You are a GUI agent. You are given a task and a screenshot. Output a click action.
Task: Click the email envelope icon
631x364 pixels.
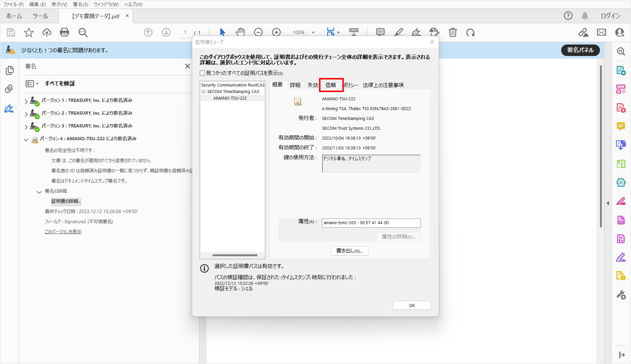pyautogui.click(x=602, y=32)
